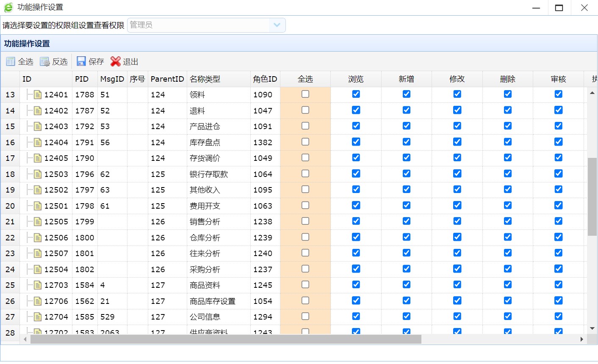Image resolution: width=598 pixels, height=364 pixels.
Task: Click the 全选 column header
Action: [305, 79]
